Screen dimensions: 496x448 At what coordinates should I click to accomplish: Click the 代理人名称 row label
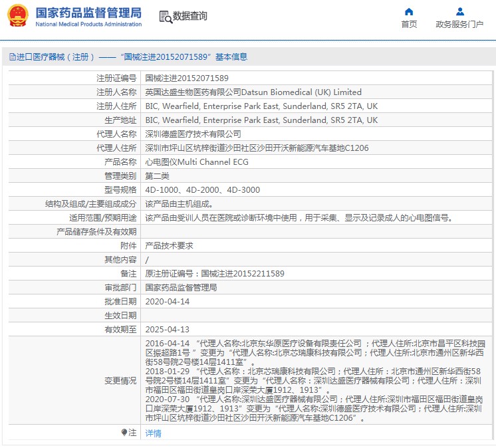pyautogui.click(x=116, y=134)
